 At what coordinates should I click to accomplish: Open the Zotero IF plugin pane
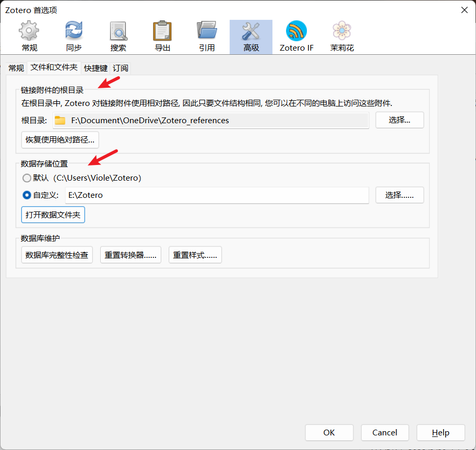coord(296,37)
